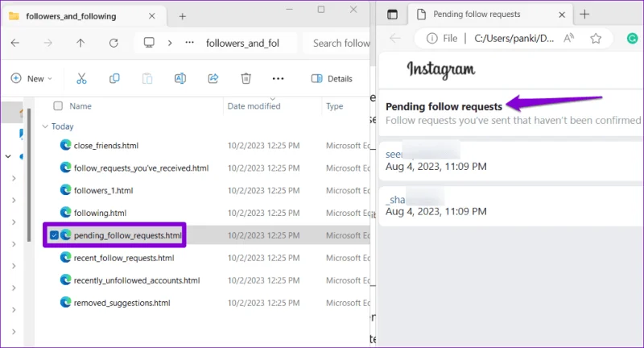This screenshot has width=644, height=348.
Task: Click the Delete trash icon
Action: [x=246, y=78]
